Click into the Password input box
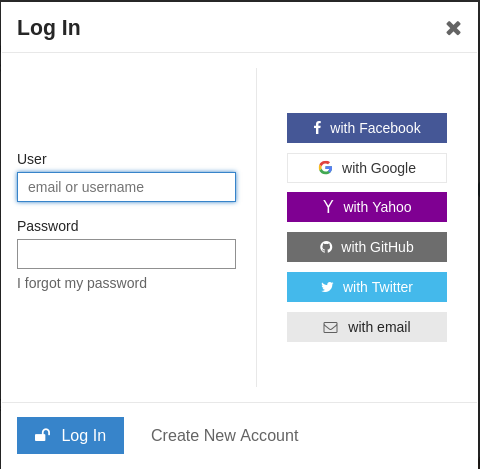 126,254
